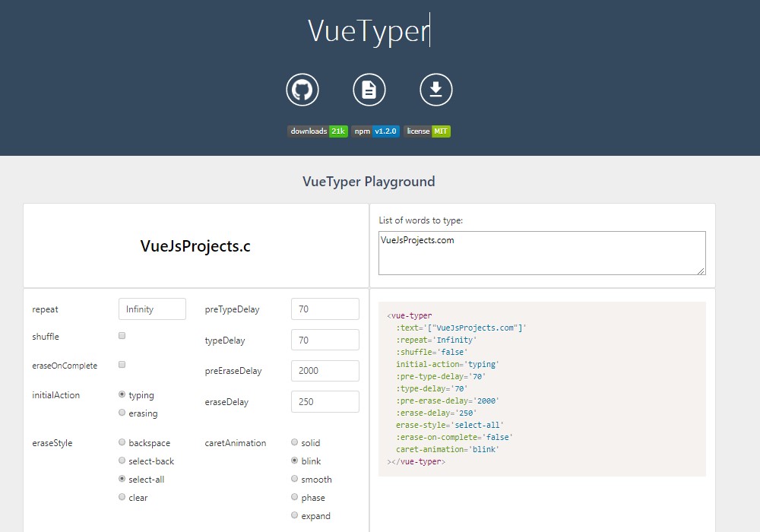Screen dimensions: 760x532
Task: Click the :pre-type-delay='70' code line
Action: (x=441, y=376)
